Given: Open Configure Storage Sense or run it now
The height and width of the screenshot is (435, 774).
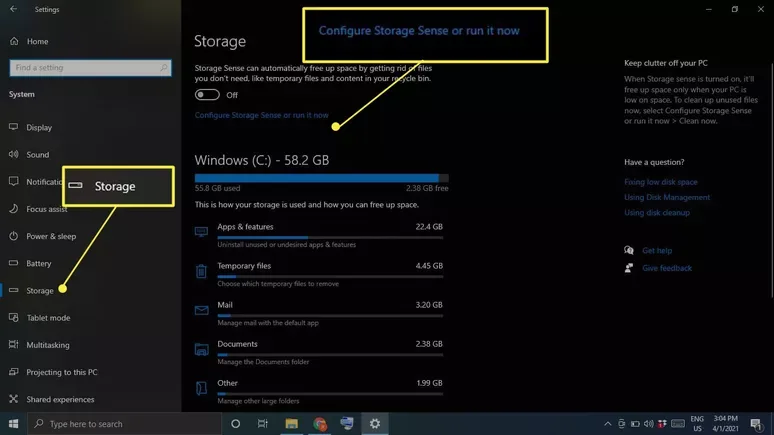Looking at the screenshot, I should pyautogui.click(x=261, y=115).
